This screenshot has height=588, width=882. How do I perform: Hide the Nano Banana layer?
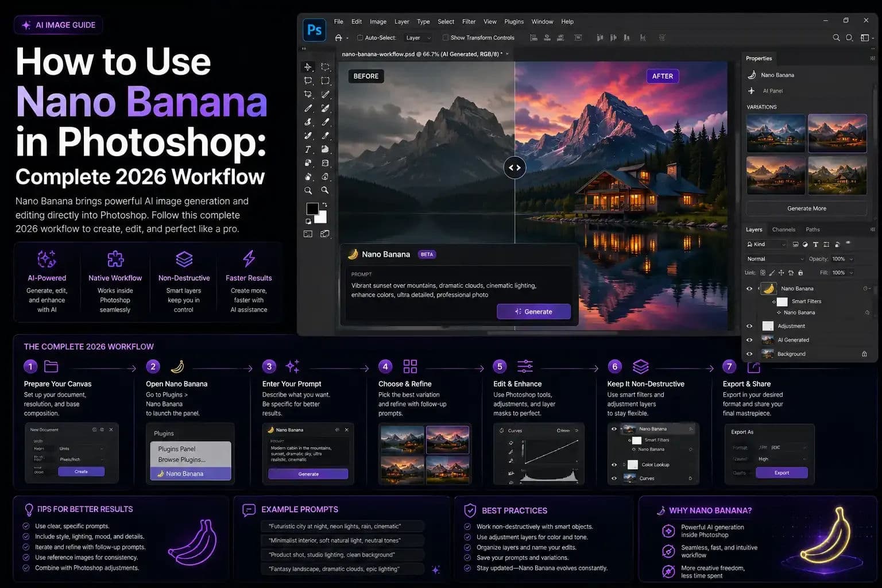(749, 289)
